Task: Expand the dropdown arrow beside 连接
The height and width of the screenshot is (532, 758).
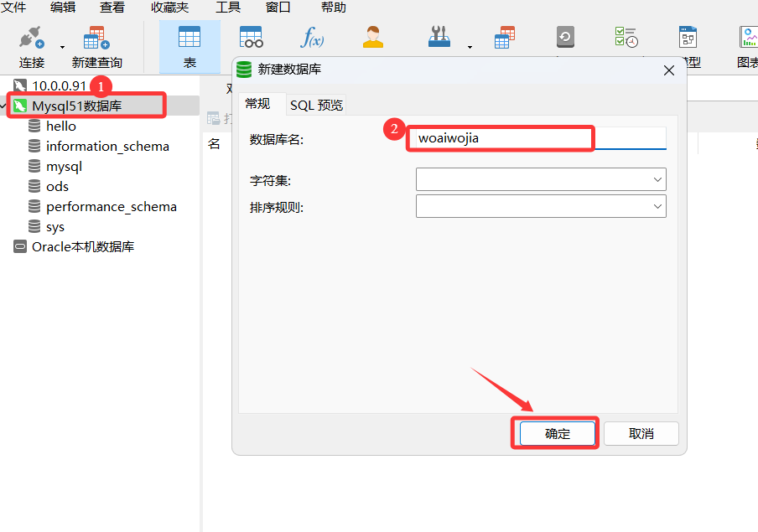Action: (62, 47)
